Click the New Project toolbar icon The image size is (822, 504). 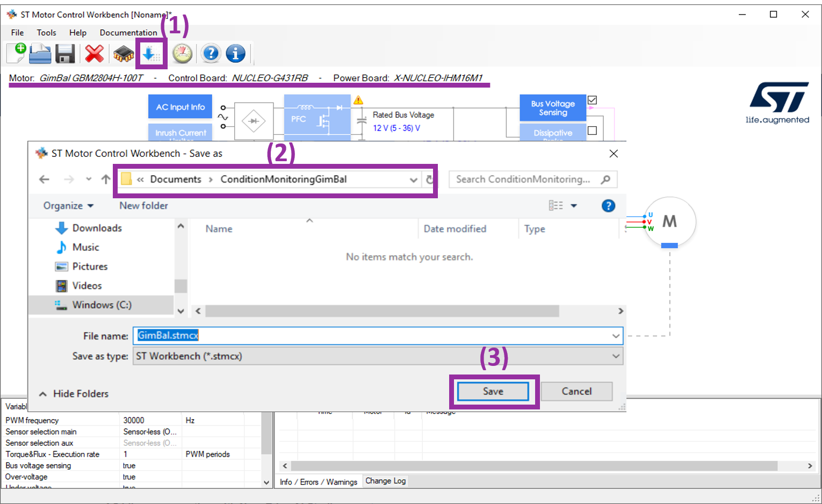pyautogui.click(x=16, y=53)
